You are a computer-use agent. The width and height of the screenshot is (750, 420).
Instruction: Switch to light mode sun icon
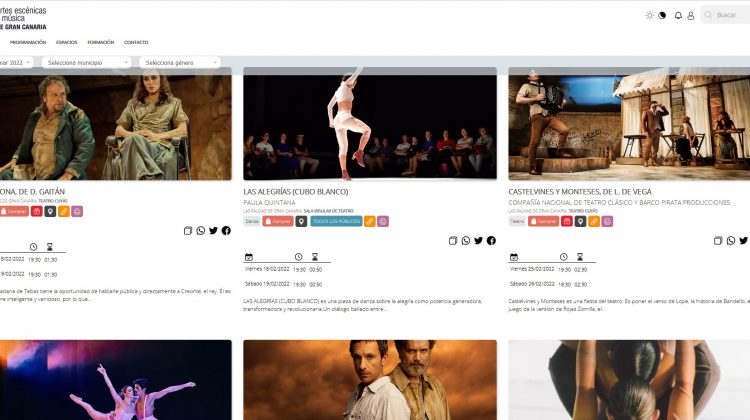pos(650,15)
